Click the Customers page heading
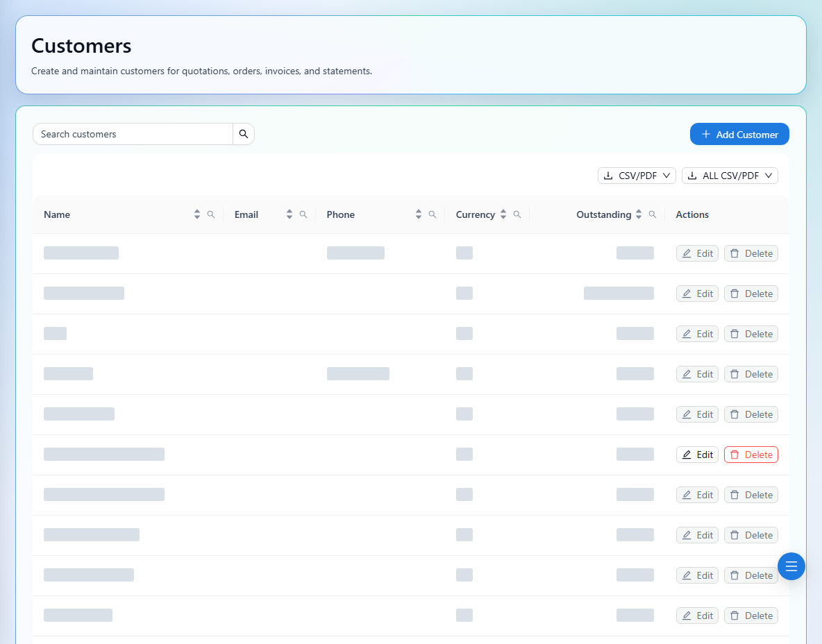This screenshot has width=822, height=644. coord(81,46)
